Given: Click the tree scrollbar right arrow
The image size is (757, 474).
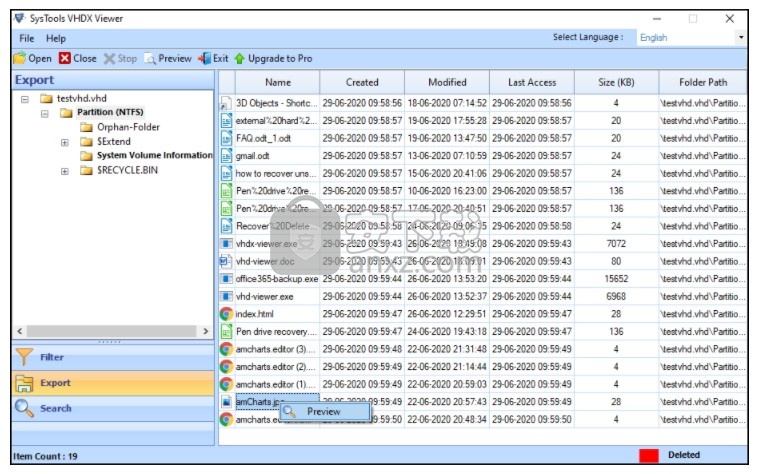Looking at the screenshot, I should [206, 331].
